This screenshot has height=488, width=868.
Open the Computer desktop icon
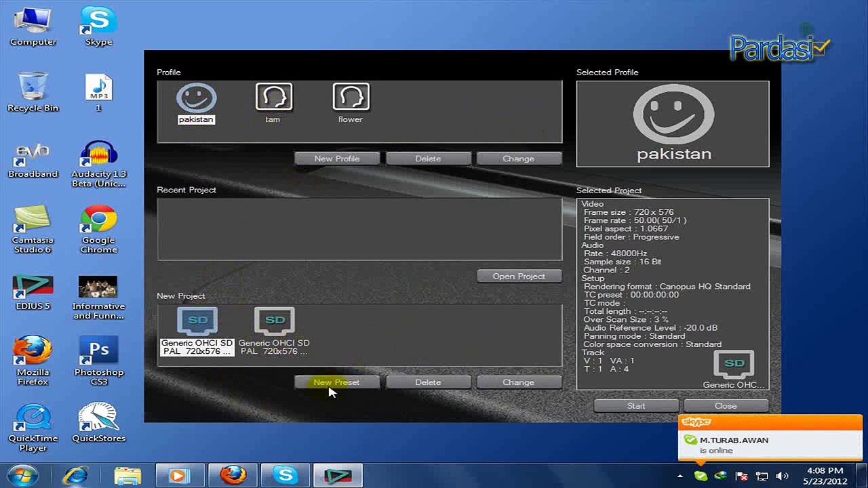(x=33, y=26)
